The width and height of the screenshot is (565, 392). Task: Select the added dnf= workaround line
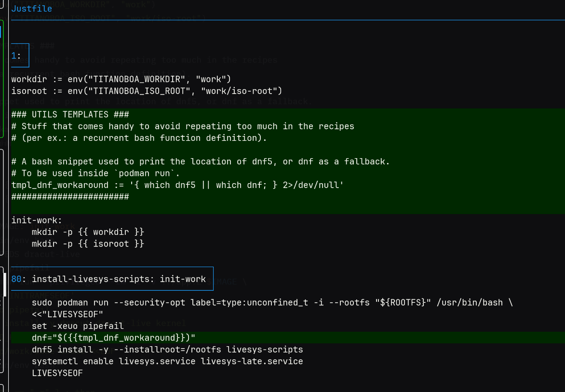(113, 338)
